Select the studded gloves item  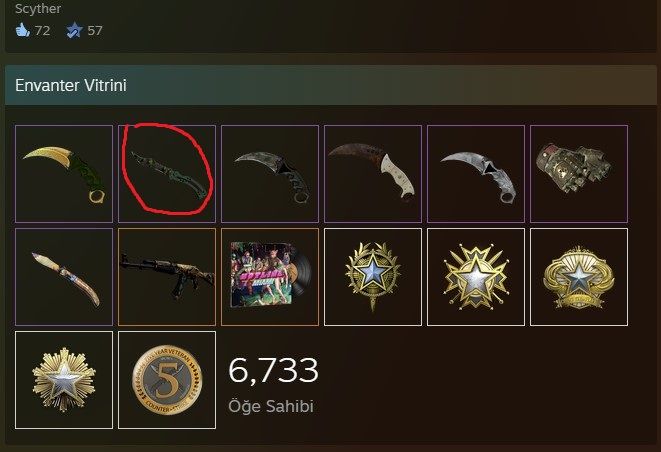click(x=579, y=174)
